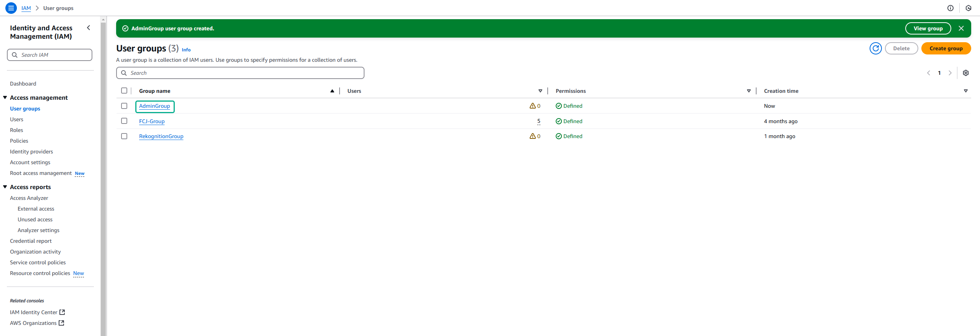Open the hamburger navigation menu icon
This screenshot has height=336, width=980.
11,8
